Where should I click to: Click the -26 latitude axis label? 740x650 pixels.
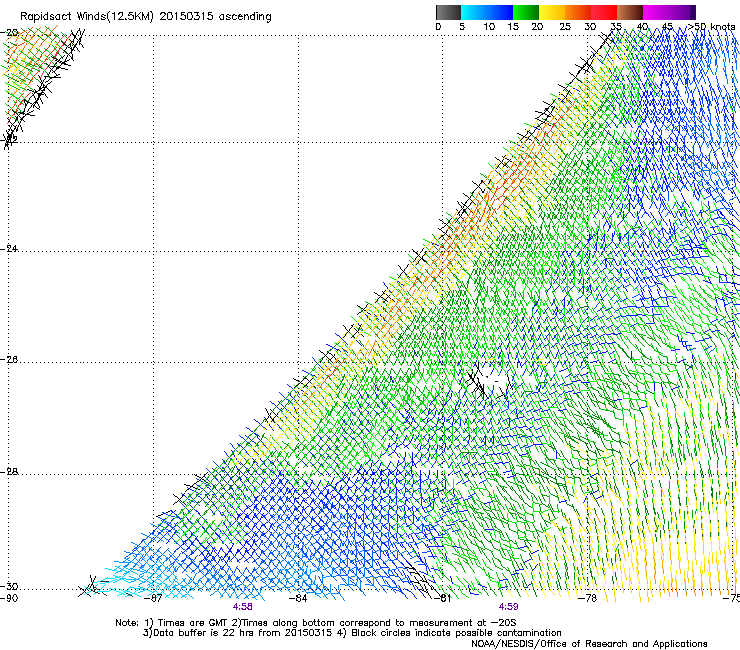pos(9,360)
